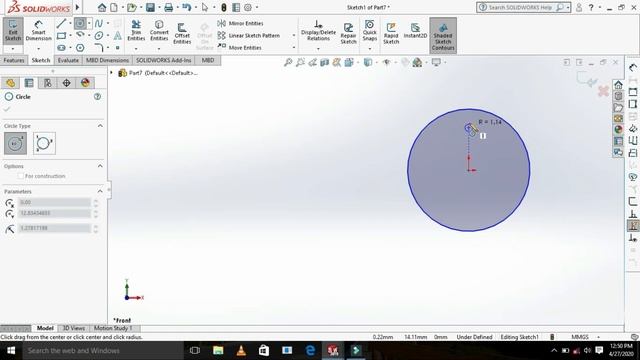Click Rapid Sketch tool
Screen dimensions: 640x360
tap(391, 33)
